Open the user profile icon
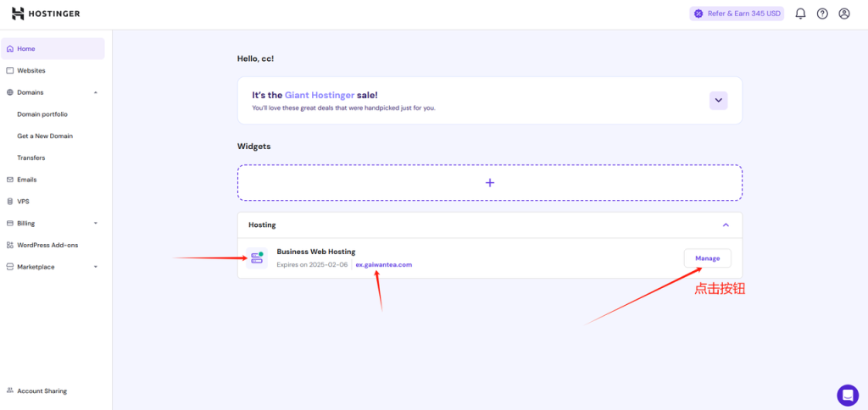868x410 pixels. [844, 14]
